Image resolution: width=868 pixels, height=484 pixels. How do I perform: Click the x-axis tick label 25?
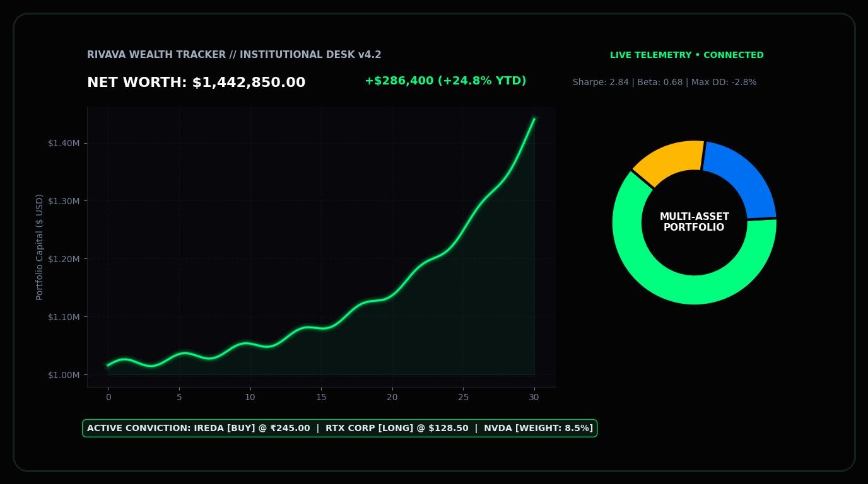point(463,397)
